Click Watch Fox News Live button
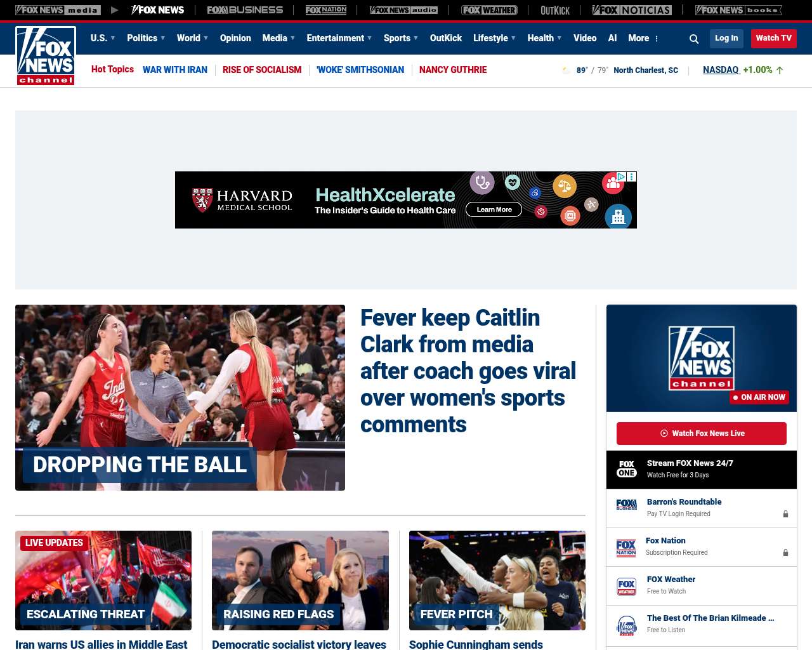 pyautogui.click(x=702, y=434)
